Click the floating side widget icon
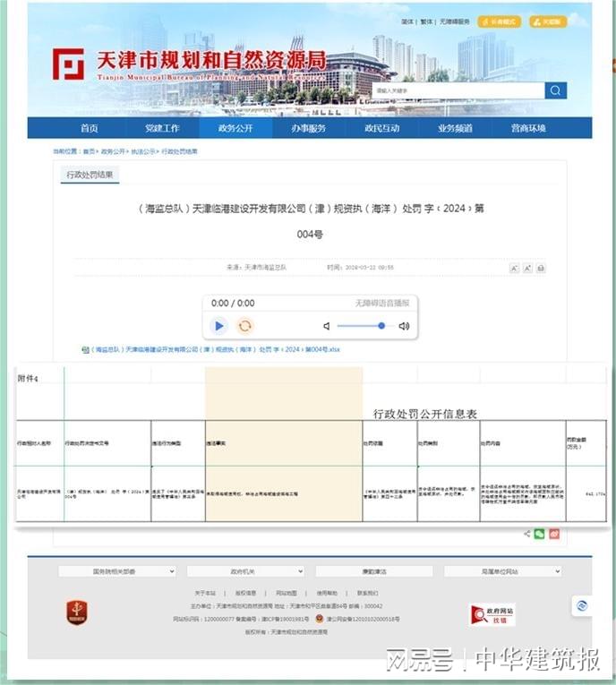 (x=582, y=606)
